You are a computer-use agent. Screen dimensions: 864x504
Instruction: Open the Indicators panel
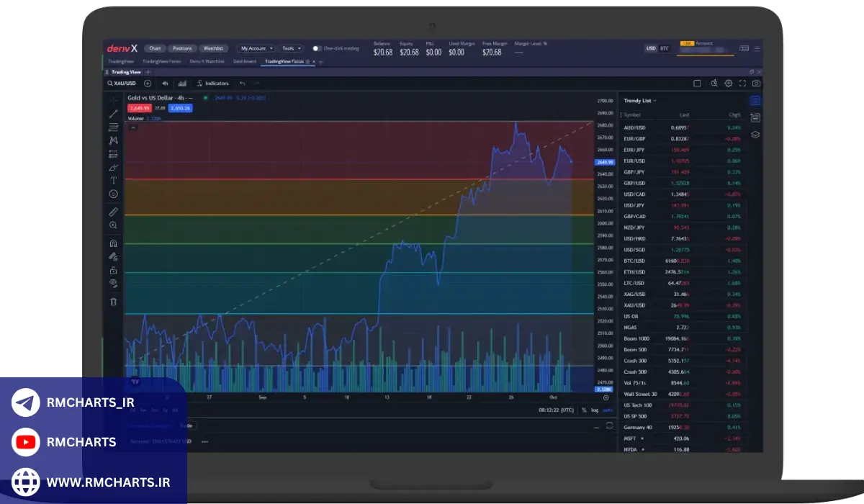pos(212,84)
